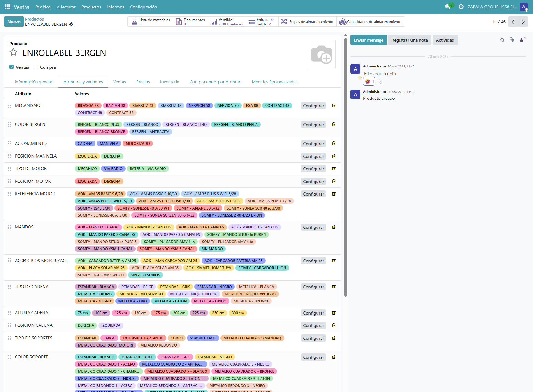Delete the MECANISMO attribute row trash icon

(x=334, y=105)
